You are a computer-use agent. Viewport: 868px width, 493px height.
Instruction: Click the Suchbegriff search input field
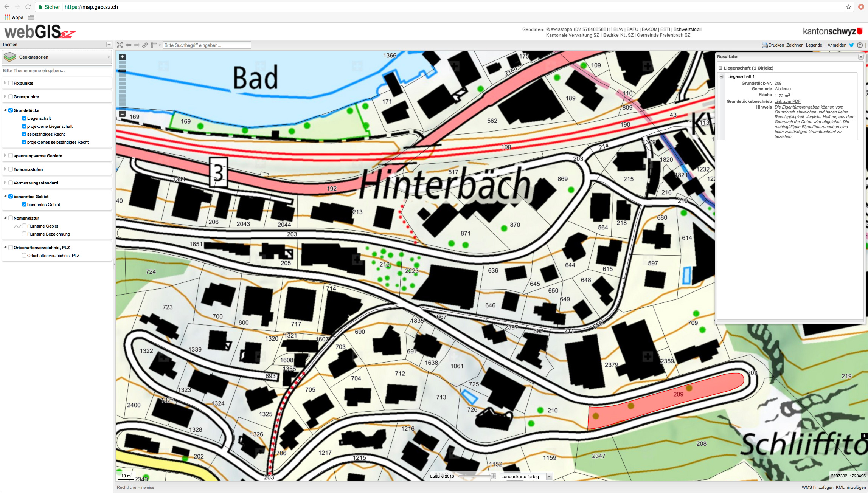[207, 45]
